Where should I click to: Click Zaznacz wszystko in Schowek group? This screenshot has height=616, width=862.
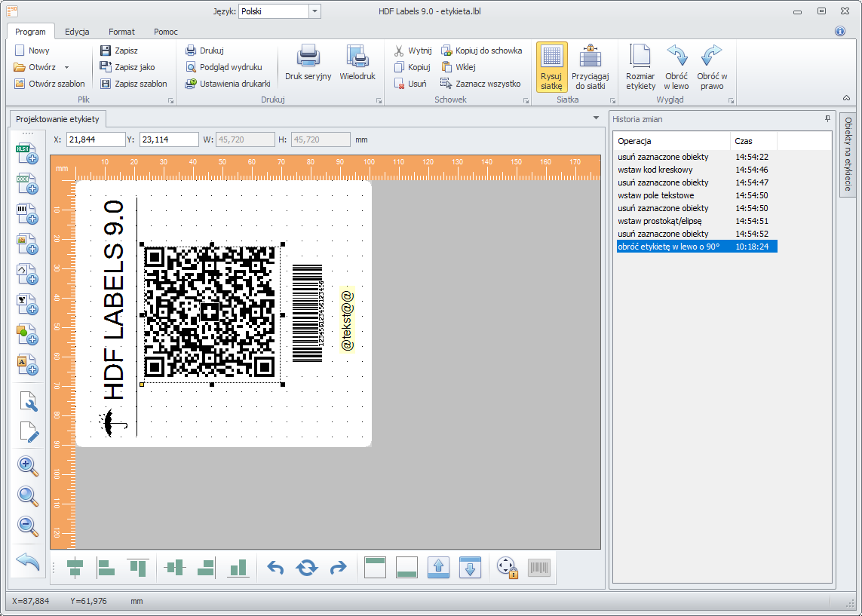coord(480,84)
